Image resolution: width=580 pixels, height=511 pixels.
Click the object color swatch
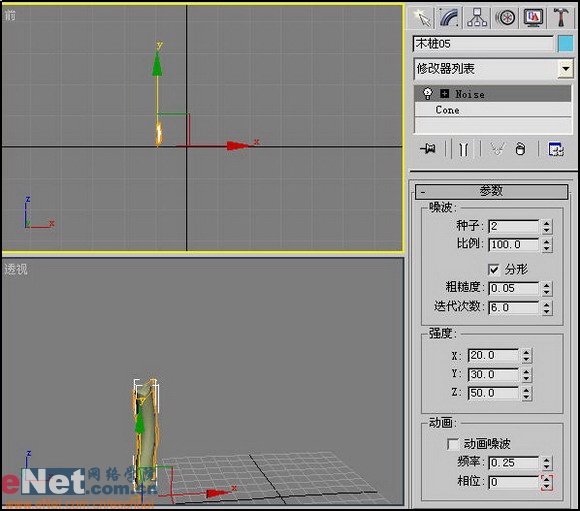pyautogui.click(x=565, y=44)
